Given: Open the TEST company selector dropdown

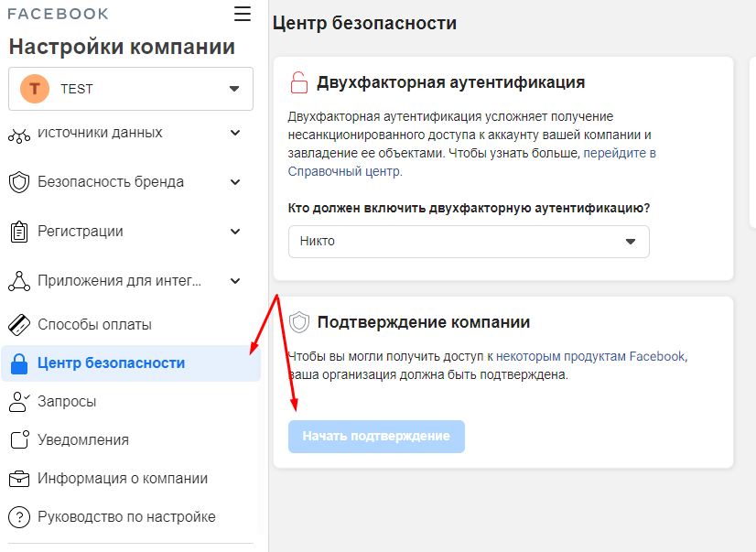Looking at the screenshot, I should tap(131, 89).
